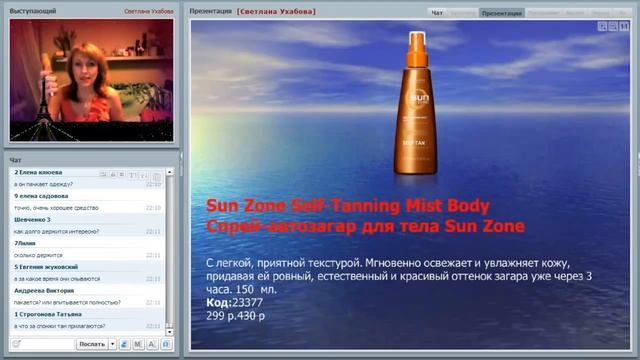Select chat user 1 Строгонова Татьяна
Image resolution: width=640 pixels, height=360 pixels.
point(48,314)
